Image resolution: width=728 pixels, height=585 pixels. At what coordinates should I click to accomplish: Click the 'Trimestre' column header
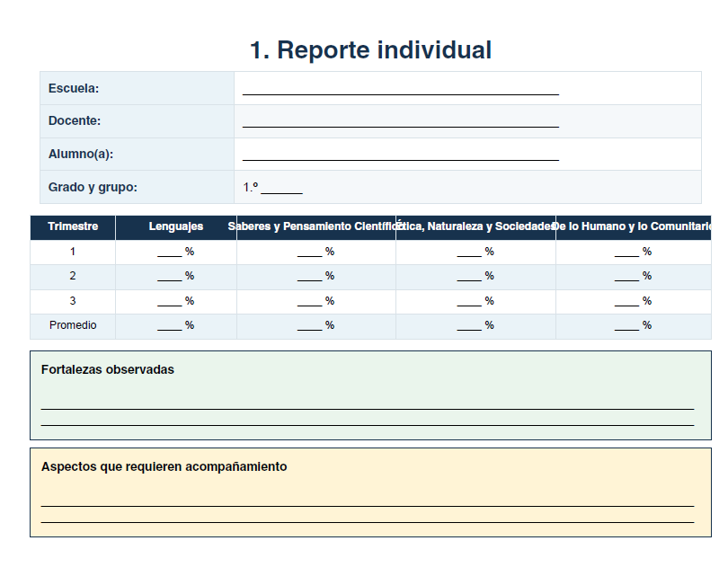[x=73, y=226]
